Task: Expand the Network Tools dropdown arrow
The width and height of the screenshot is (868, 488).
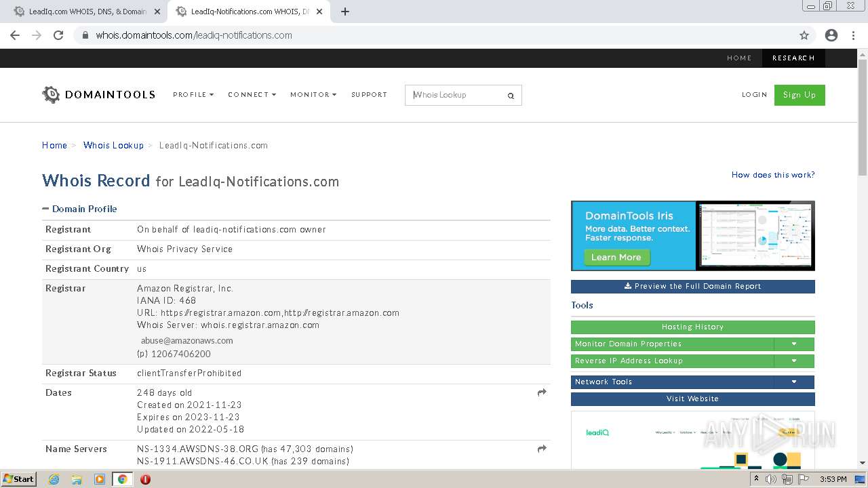Action: [794, 382]
